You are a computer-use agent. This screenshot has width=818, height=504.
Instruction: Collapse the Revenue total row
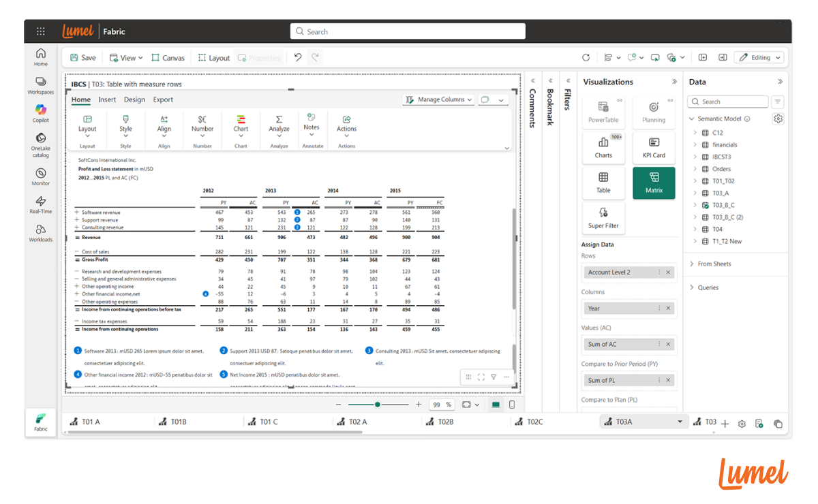pos(76,238)
